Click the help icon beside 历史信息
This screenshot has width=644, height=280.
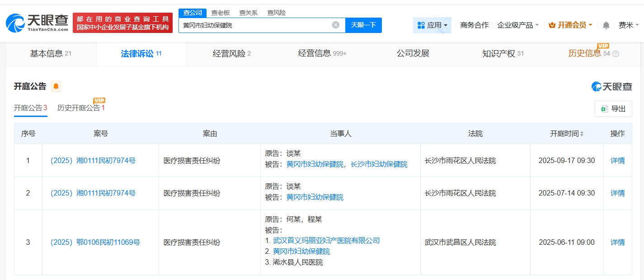point(616,54)
